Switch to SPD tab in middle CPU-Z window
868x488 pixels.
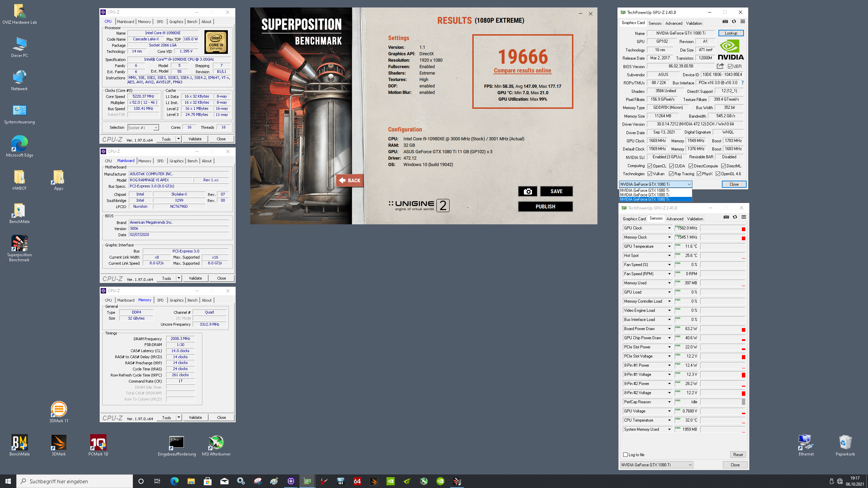pyautogui.click(x=160, y=161)
